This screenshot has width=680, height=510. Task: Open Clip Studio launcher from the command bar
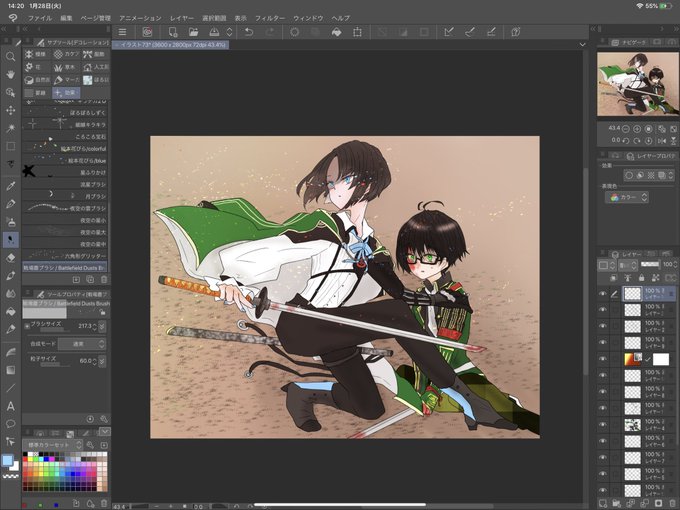pyautogui.click(x=147, y=32)
